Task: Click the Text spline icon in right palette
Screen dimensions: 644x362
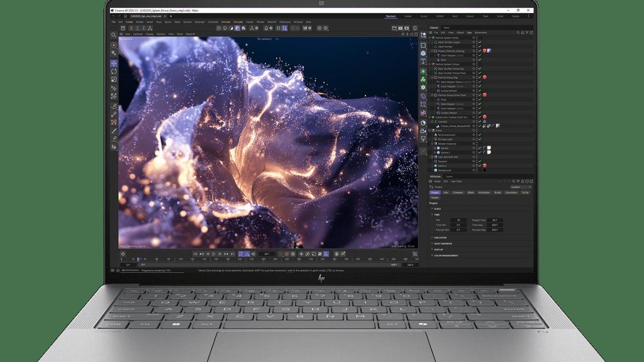Action: [423, 61]
